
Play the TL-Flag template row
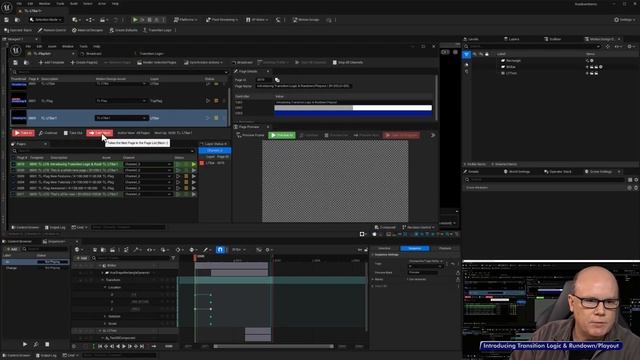[x=208, y=101]
